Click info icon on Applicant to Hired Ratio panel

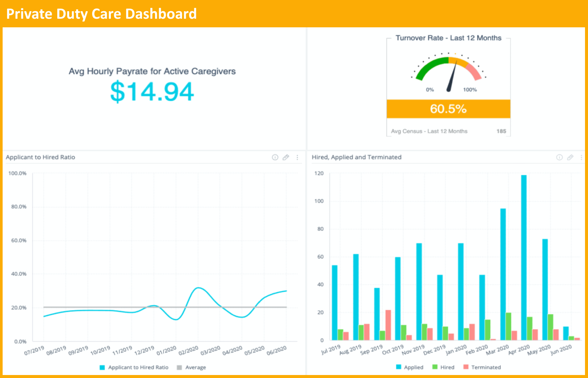[x=275, y=158]
